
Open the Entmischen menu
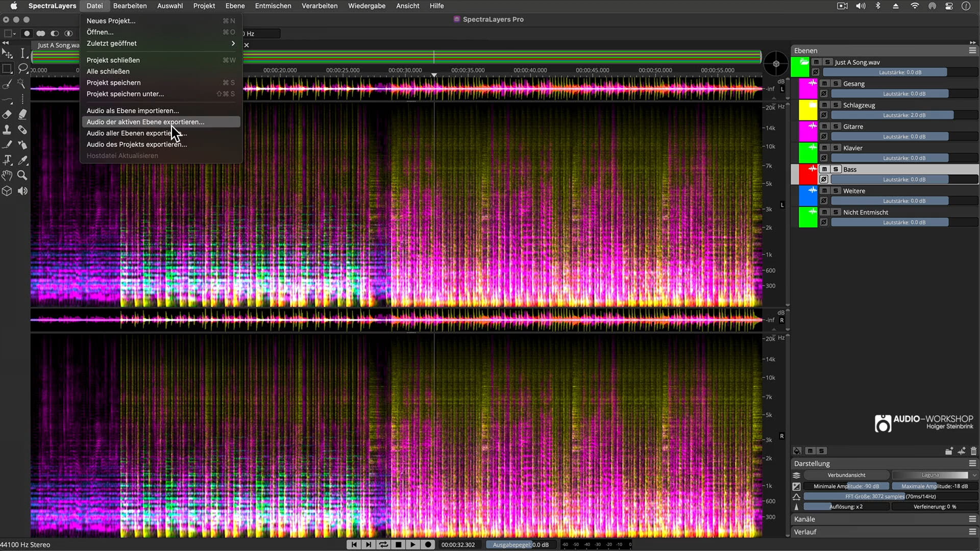tap(273, 6)
